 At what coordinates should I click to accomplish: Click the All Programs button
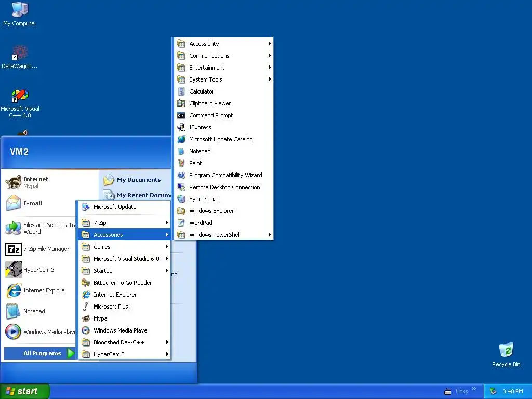pos(40,353)
